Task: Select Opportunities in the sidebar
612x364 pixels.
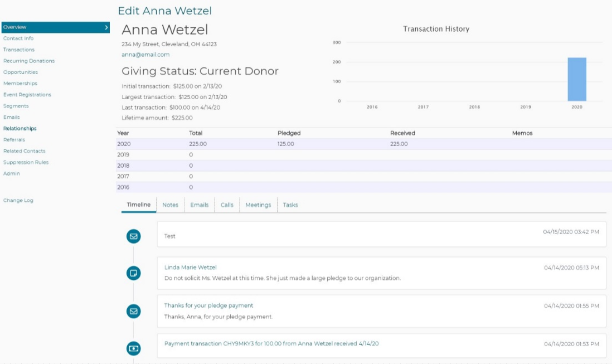Action: pyautogui.click(x=20, y=72)
